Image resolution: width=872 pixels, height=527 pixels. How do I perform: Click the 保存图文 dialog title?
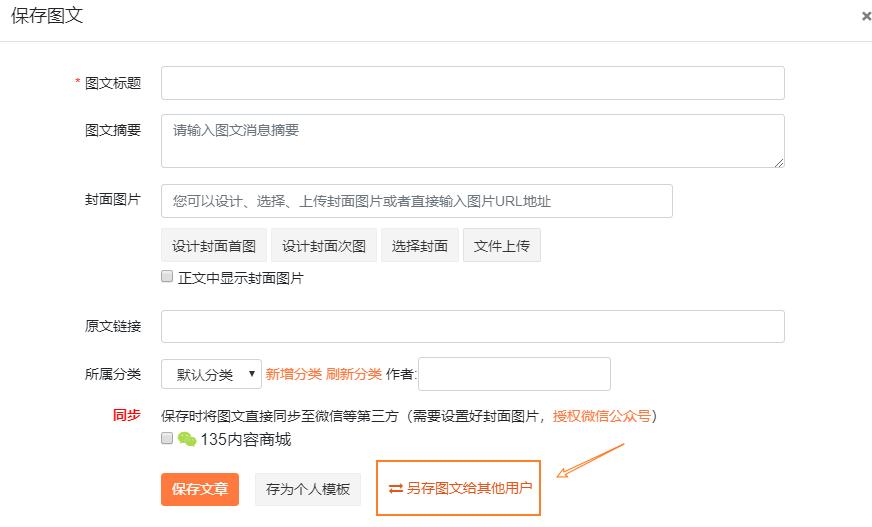[47, 16]
